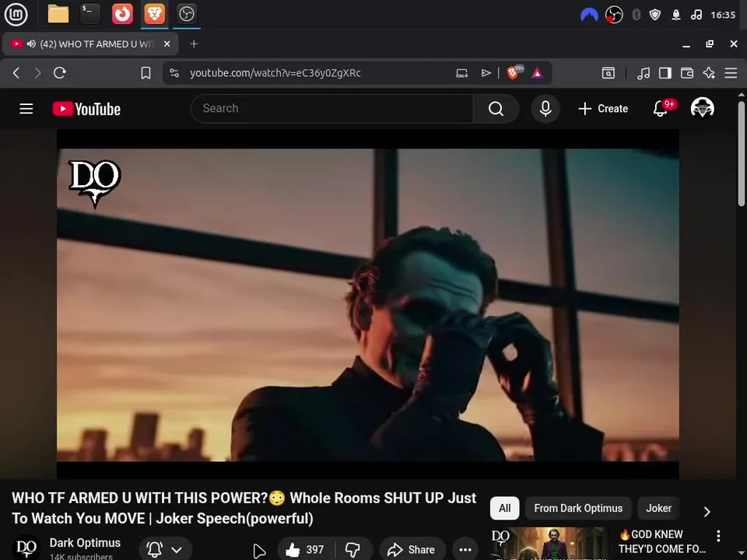Viewport: 747px width, 560px height.
Task: Open Bluetooth tray icon
Action: click(x=636, y=16)
